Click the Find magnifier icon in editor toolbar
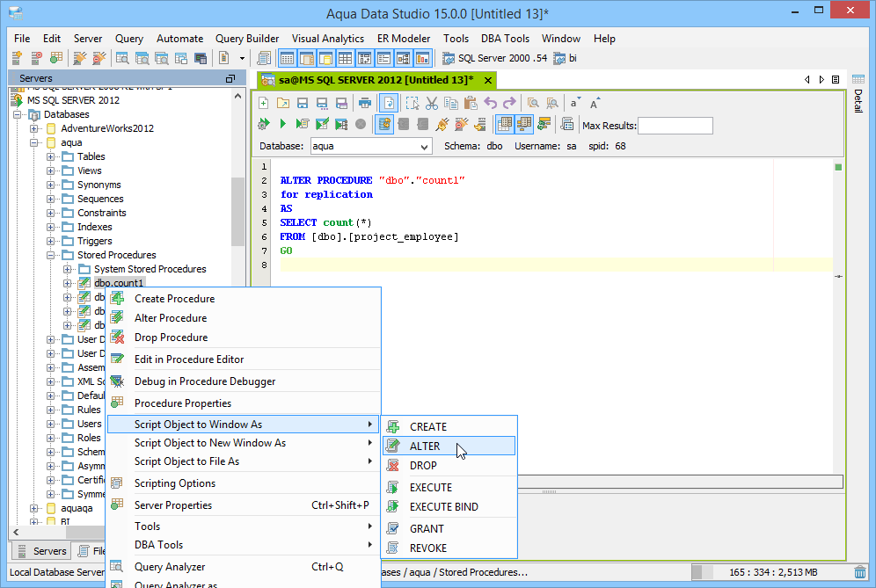The height and width of the screenshot is (588, 876). click(x=534, y=103)
